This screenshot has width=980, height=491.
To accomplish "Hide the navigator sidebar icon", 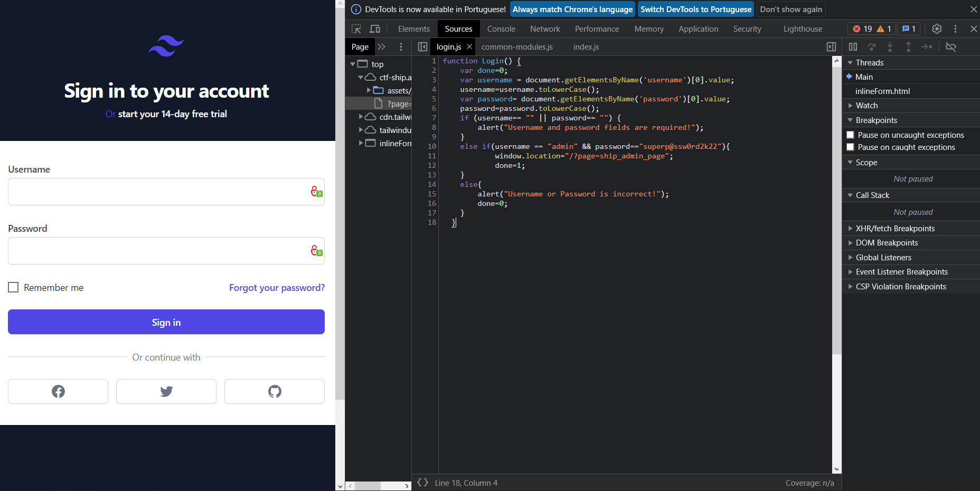I will pyautogui.click(x=422, y=47).
